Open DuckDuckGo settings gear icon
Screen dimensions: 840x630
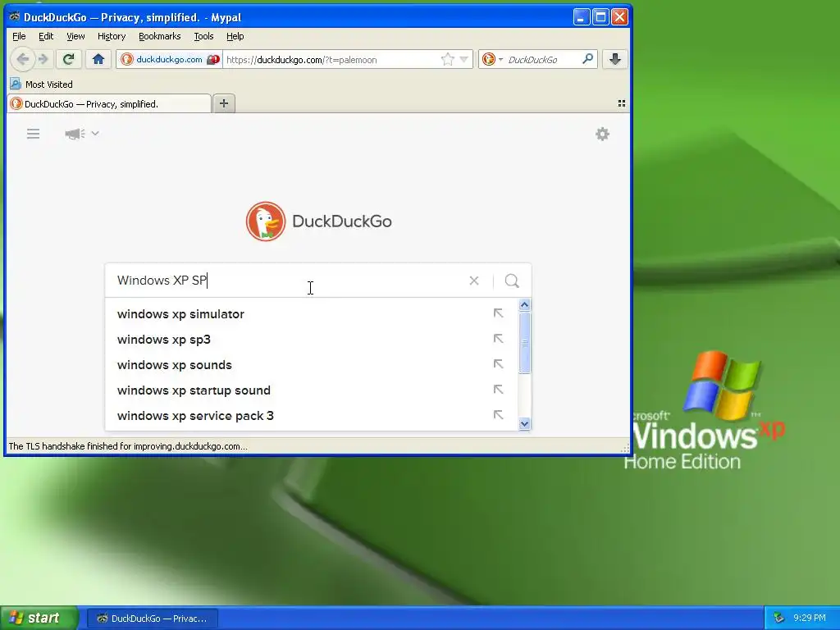603,134
